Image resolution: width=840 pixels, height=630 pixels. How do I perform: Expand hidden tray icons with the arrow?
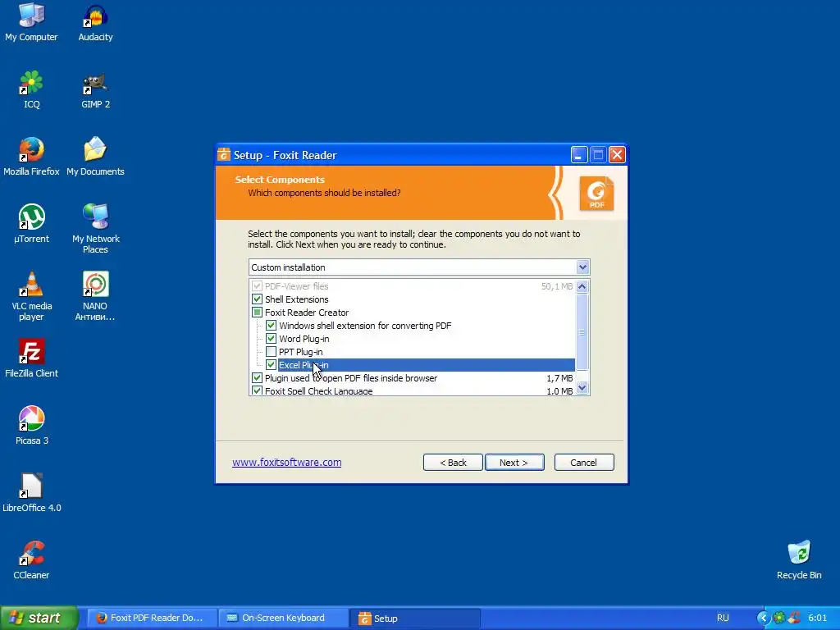(x=763, y=619)
